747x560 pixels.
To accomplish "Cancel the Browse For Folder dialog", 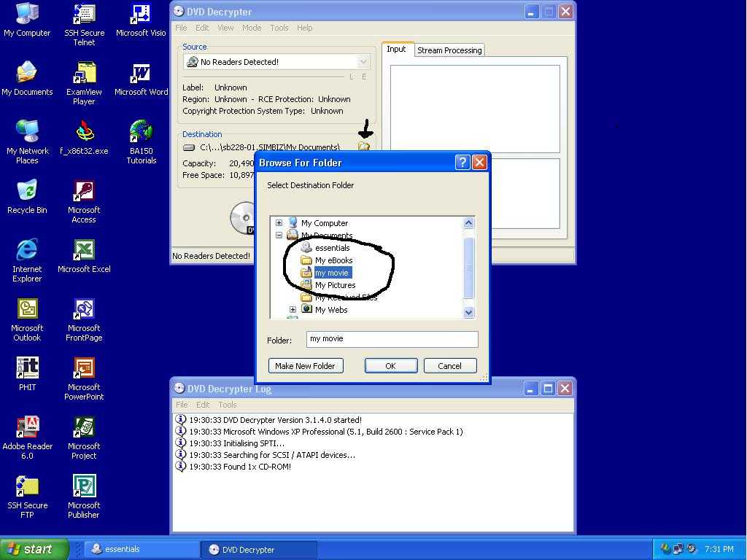I will [449, 366].
